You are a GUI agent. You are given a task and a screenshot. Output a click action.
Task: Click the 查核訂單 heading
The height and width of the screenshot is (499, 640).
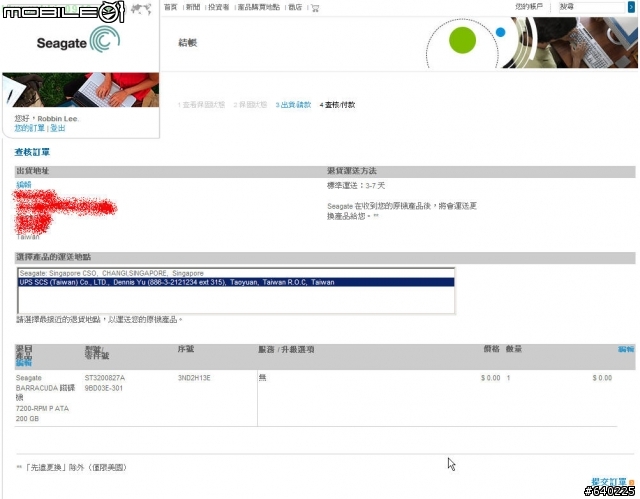pos(32,152)
